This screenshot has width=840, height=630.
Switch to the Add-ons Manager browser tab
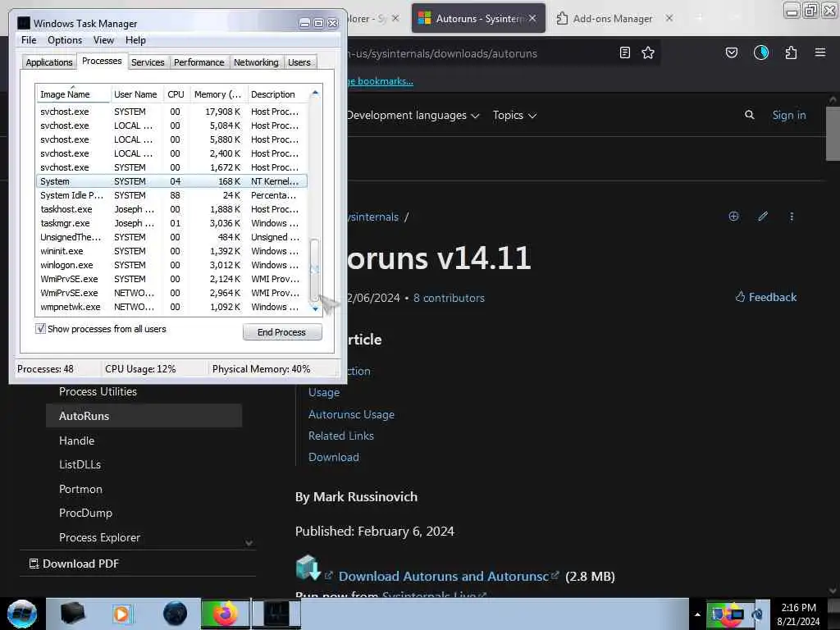(x=612, y=18)
